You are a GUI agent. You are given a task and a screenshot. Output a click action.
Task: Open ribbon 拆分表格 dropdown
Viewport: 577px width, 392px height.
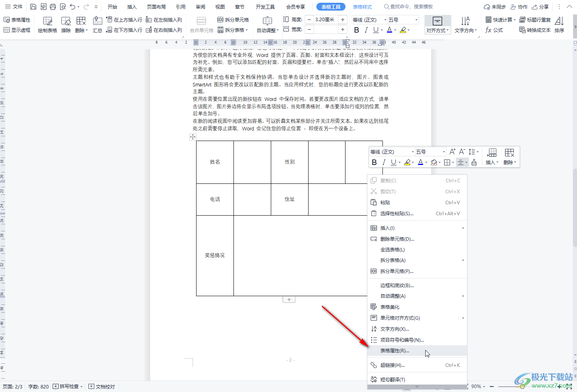[233, 30]
